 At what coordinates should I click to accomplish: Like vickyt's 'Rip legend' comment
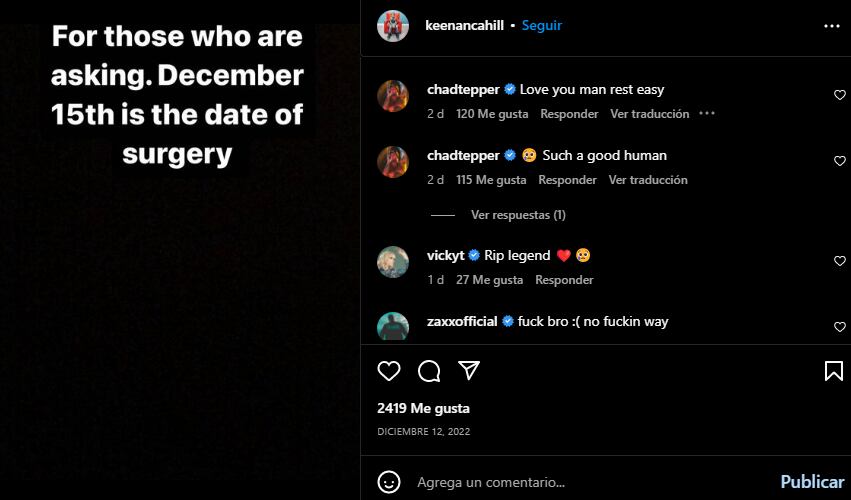(x=839, y=261)
